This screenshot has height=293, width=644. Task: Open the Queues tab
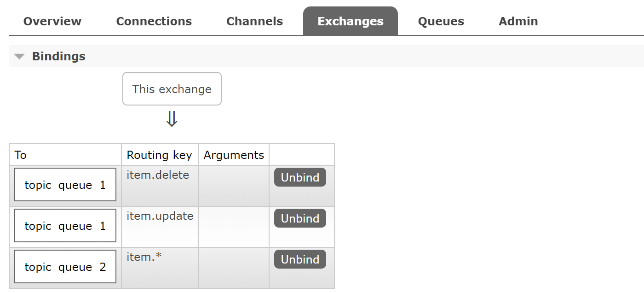pos(441,21)
